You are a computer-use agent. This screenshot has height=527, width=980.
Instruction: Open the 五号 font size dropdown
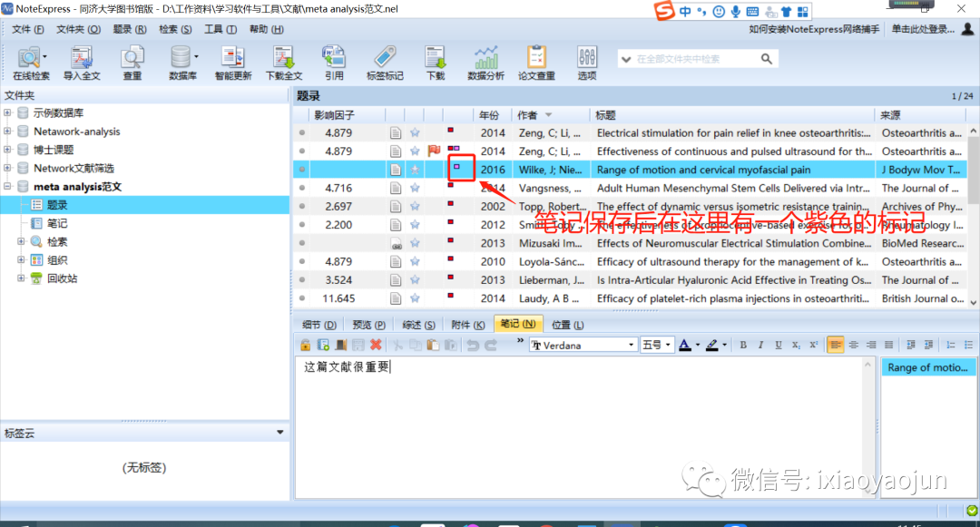[x=668, y=345]
